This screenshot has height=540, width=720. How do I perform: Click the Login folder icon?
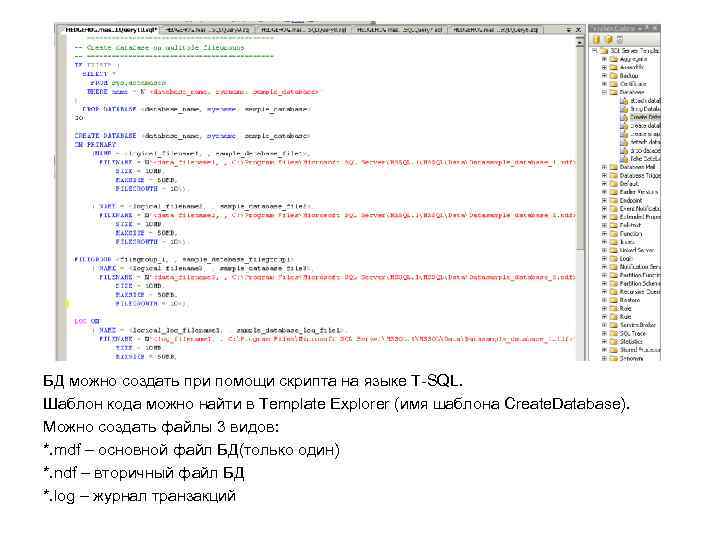click(613, 259)
